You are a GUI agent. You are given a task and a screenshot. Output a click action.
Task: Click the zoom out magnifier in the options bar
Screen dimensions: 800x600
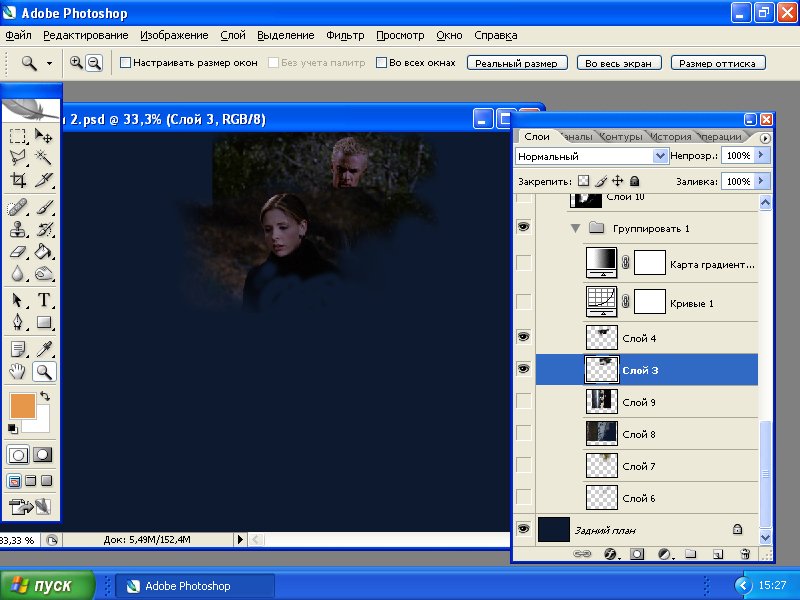pyautogui.click(x=94, y=63)
